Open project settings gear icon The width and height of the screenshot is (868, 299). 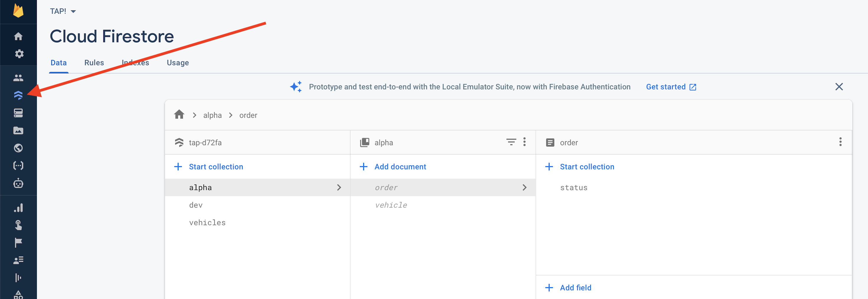click(19, 53)
